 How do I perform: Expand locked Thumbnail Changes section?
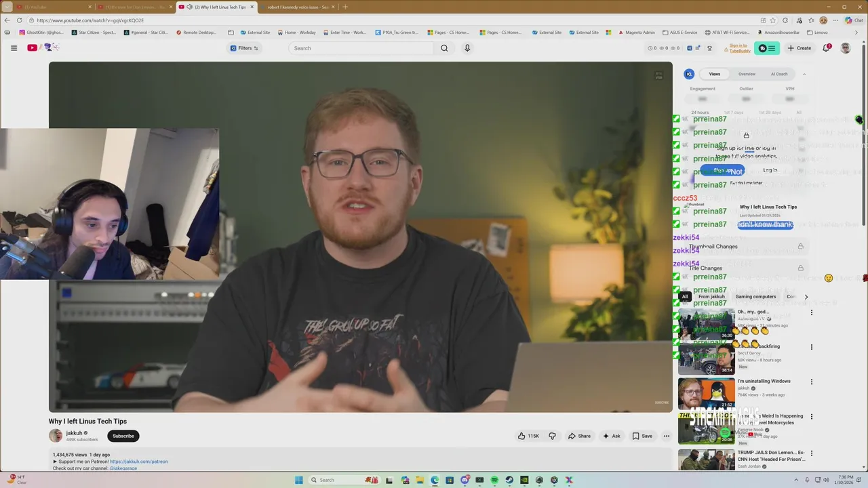746,247
